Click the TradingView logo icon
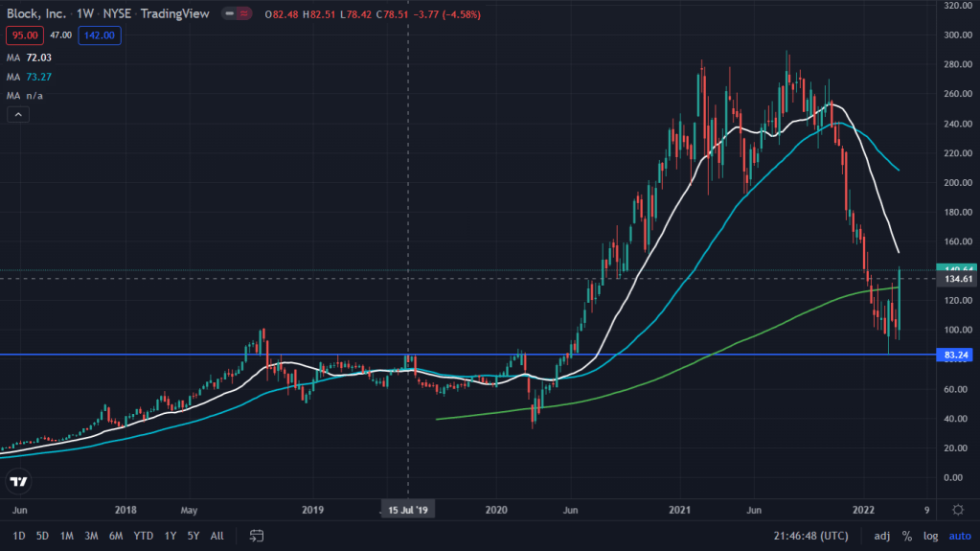Image resolution: width=980 pixels, height=551 pixels. point(17,480)
